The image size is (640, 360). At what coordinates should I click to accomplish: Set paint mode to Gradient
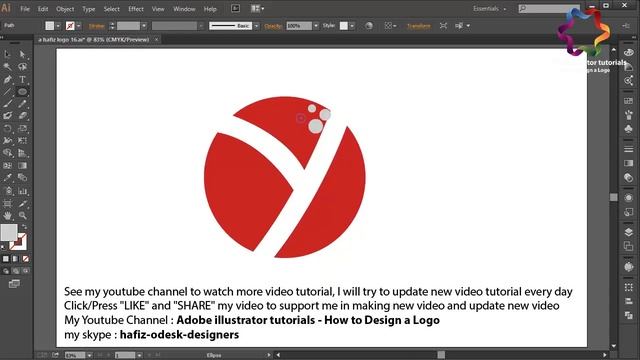pyautogui.click(x=16, y=259)
